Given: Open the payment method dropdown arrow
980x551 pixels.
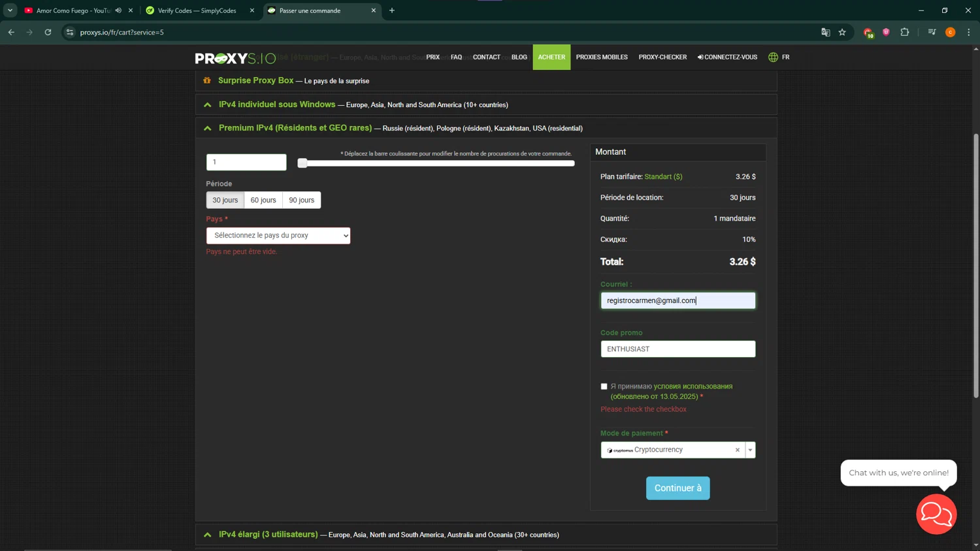Looking at the screenshot, I should tap(750, 450).
